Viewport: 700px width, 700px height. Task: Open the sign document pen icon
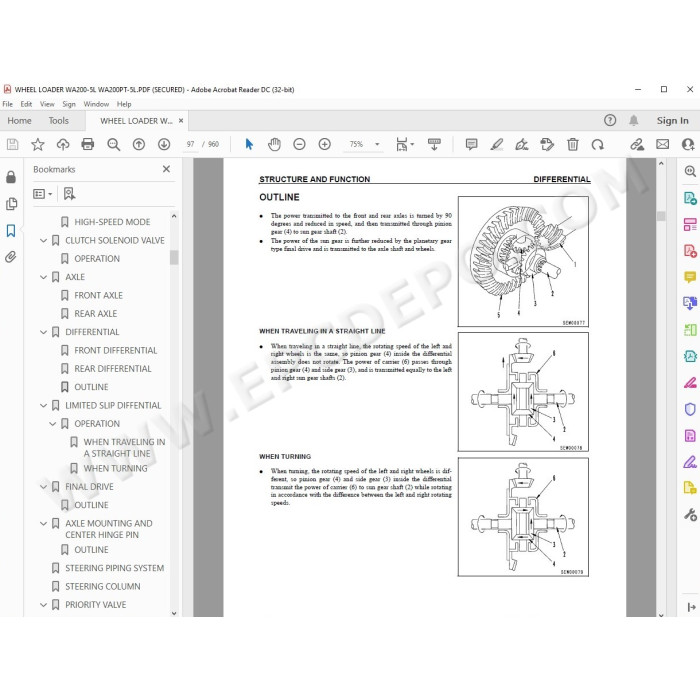[x=521, y=144]
